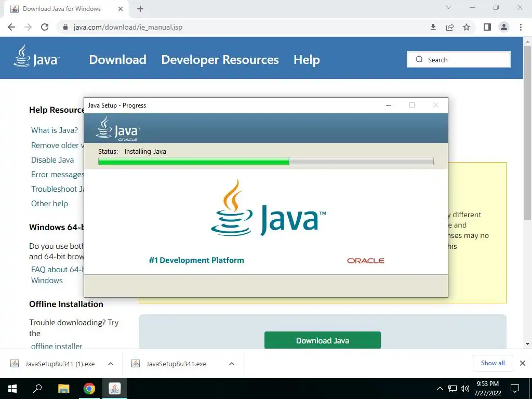The height and width of the screenshot is (399, 532).
Task: Open the What is Java? link
Action: [55, 130]
